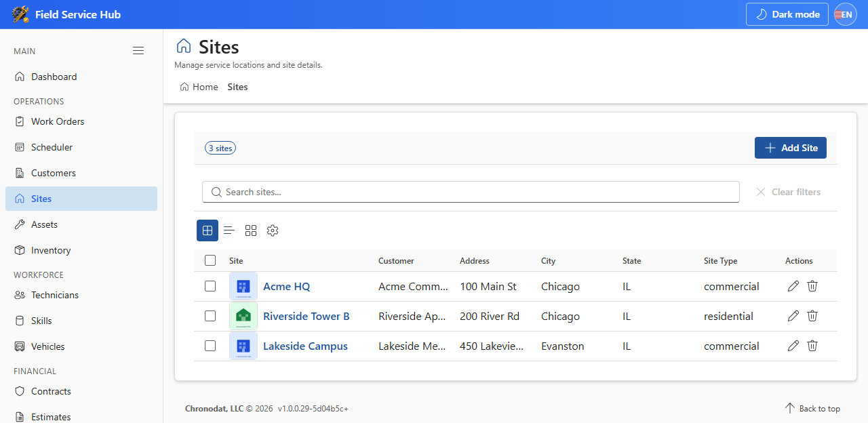Open the column settings gear icon
Viewport: 868px width, 423px height.
click(273, 230)
